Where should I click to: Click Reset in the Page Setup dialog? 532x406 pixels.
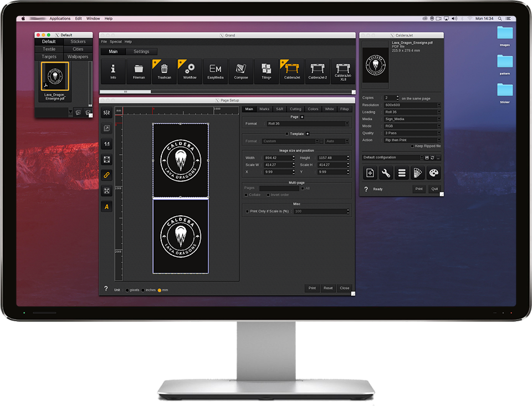coord(328,288)
